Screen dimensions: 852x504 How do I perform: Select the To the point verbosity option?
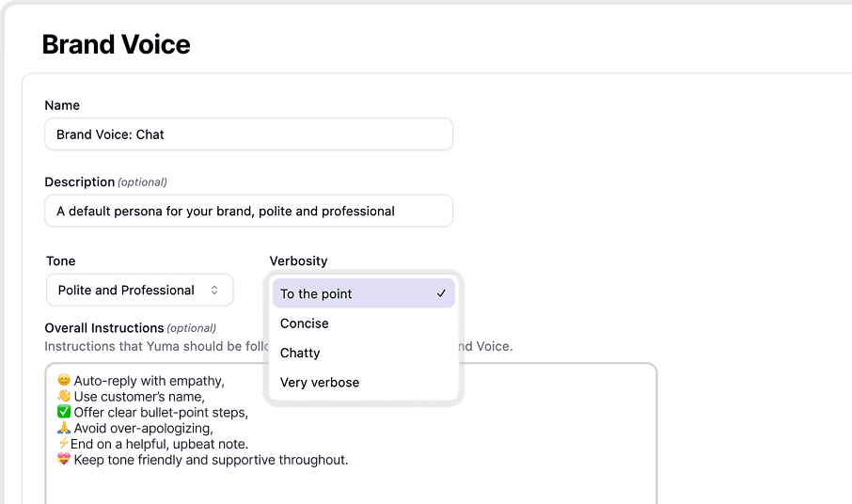(x=317, y=294)
